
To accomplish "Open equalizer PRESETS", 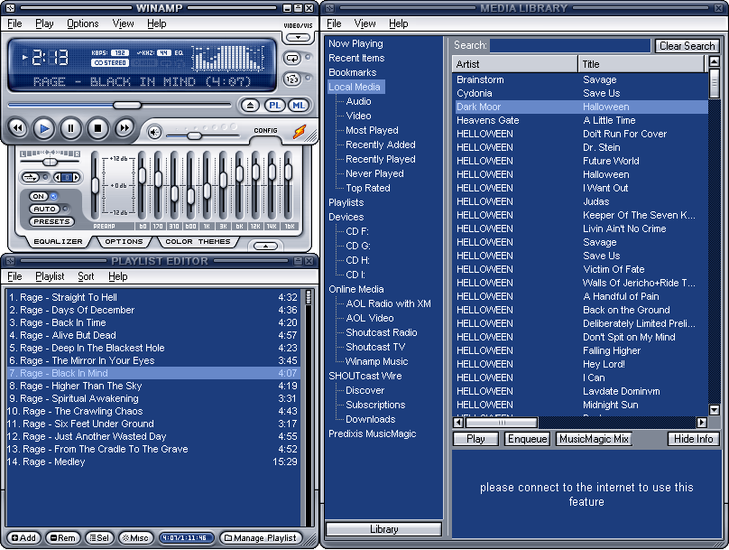I will click(x=52, y=221).
